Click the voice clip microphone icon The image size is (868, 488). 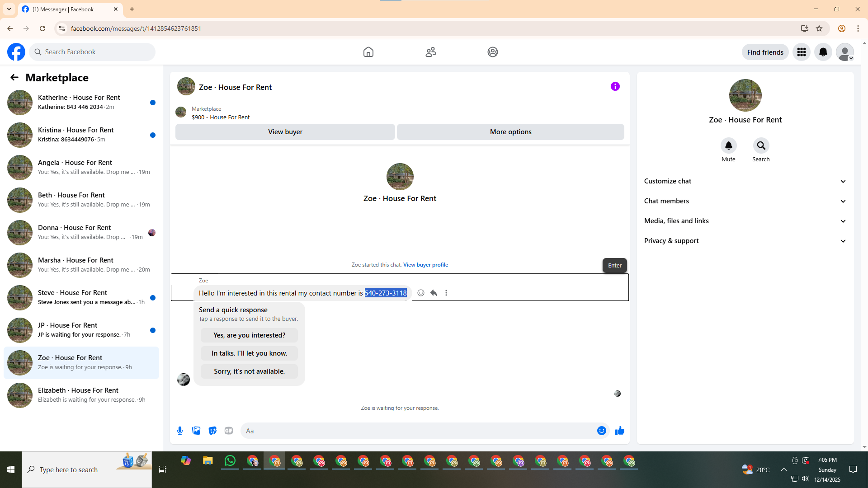point(180,431)
